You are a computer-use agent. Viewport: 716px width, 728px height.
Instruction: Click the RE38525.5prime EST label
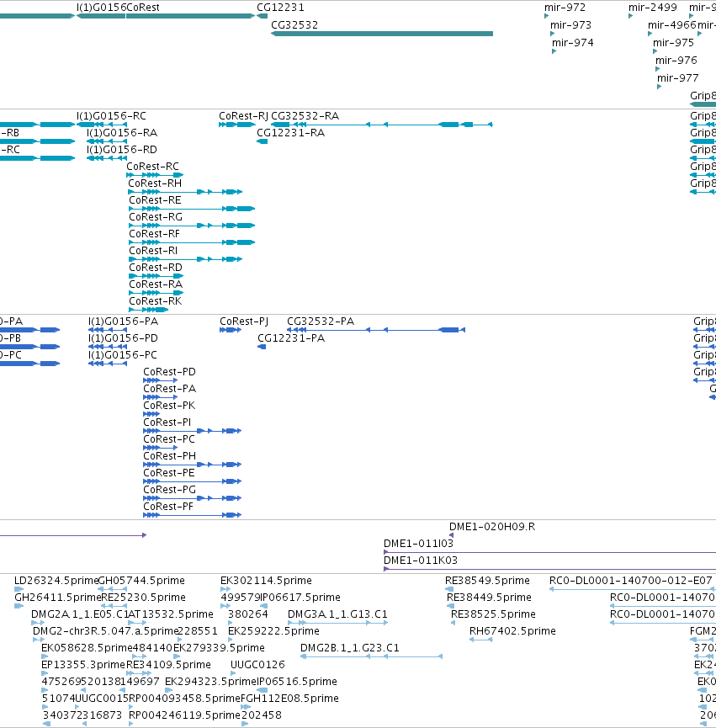(x=493, y=614)
